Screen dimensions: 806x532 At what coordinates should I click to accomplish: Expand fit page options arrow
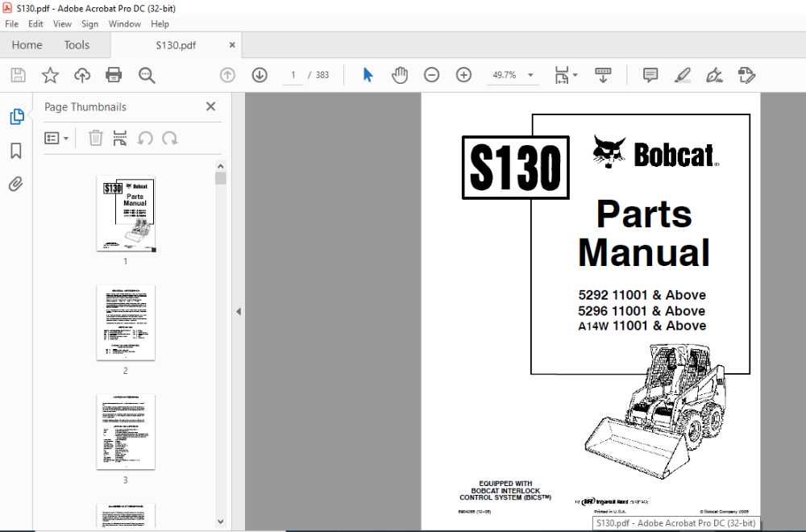[575, 75]
